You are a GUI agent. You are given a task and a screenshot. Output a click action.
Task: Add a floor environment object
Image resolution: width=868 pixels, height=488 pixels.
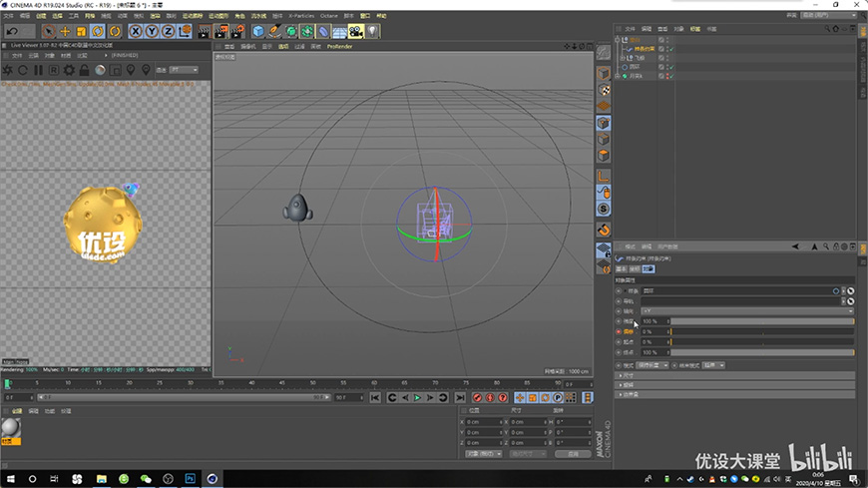[x=339, y=32]
